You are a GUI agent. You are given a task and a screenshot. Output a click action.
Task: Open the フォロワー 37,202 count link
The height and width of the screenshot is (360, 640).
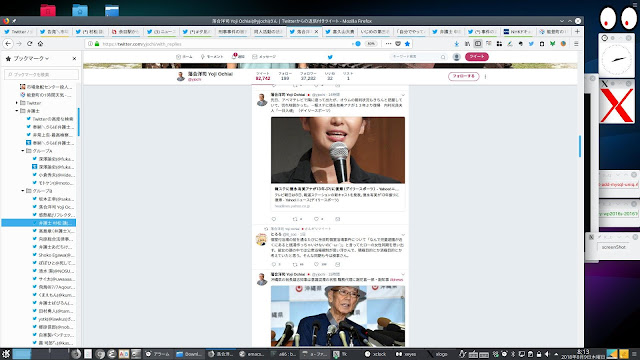[x=308, y=76]
